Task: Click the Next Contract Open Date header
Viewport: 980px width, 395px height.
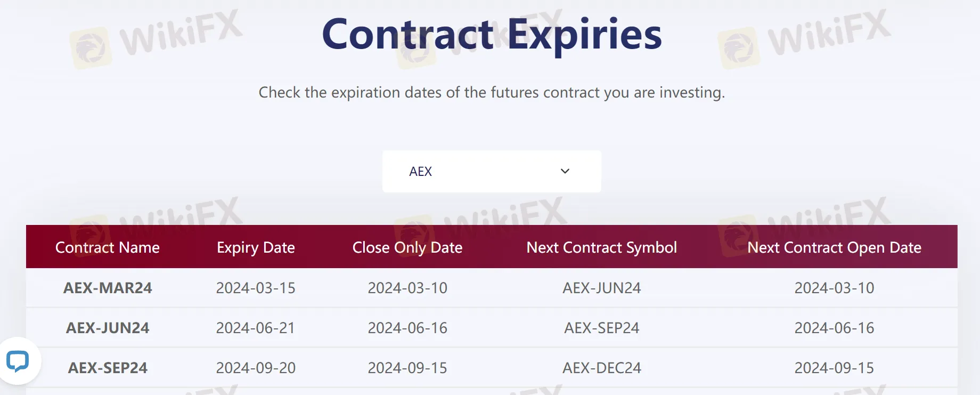Action: [835, 247]
